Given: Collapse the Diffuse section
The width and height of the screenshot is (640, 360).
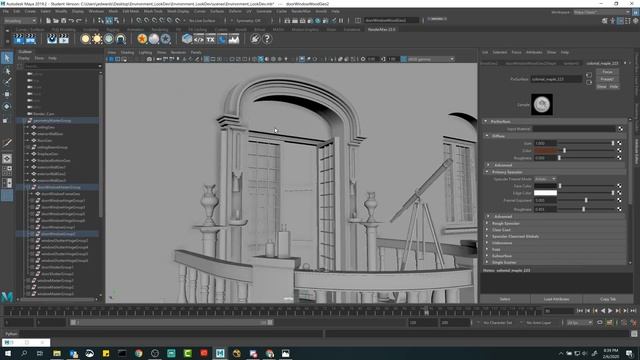Looking at the screenshot, I should [487, 136].
